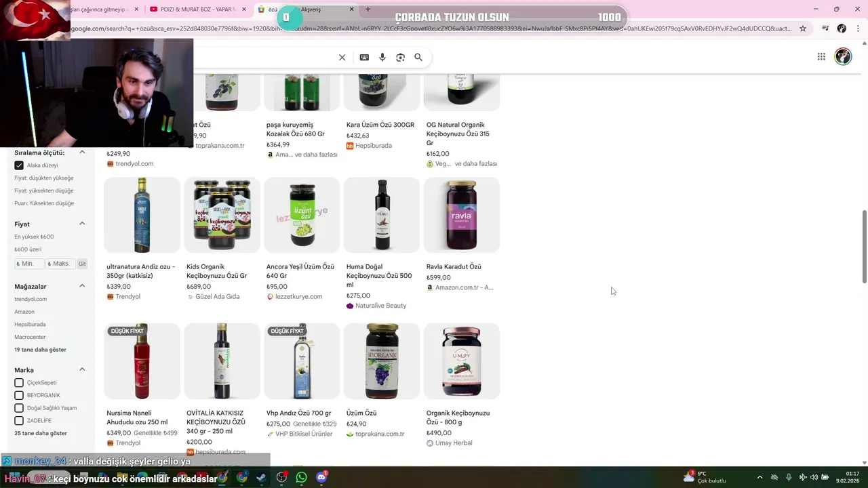This screenshot has width=868, height=488.
Task: Expand 25 tane daha göster brands
Action: [x=41, y=433]
